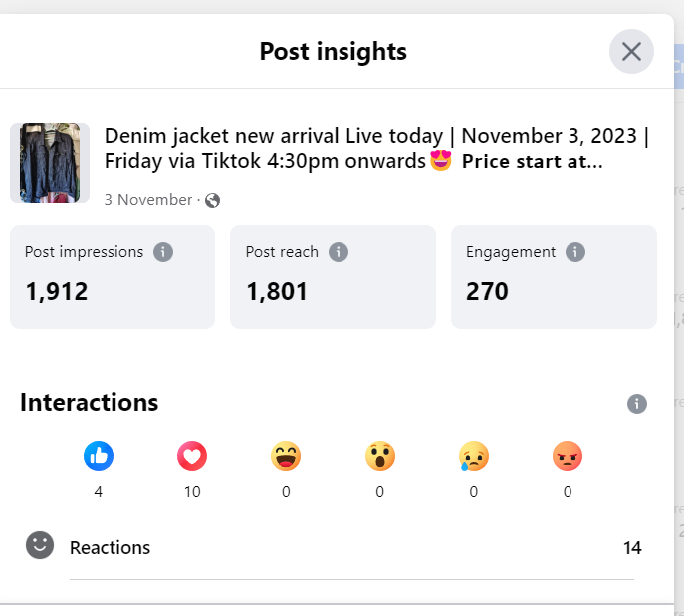Select the Like reaction icon
The width and height of the screenshot is (684, 616).
(99, 456)
